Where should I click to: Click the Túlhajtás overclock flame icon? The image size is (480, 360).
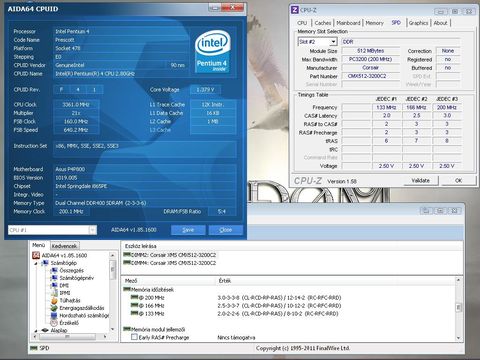pyautogui.click(x=54, y=300)
